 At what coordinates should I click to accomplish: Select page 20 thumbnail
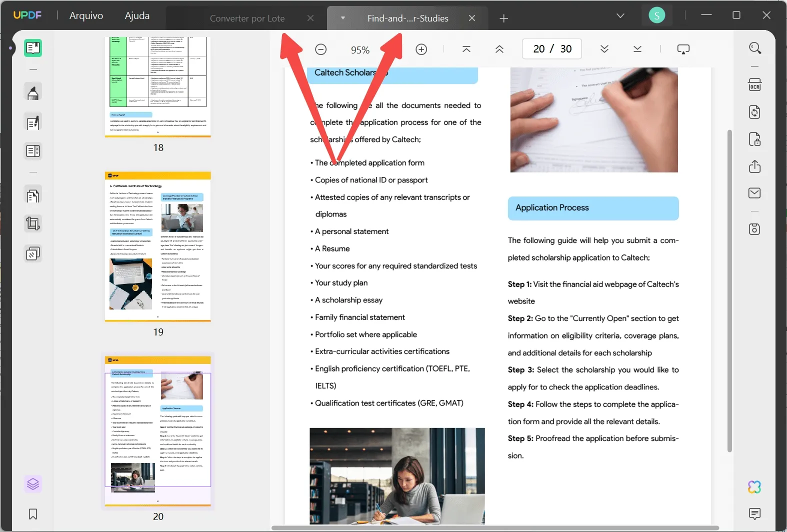(x=158, y=431)
